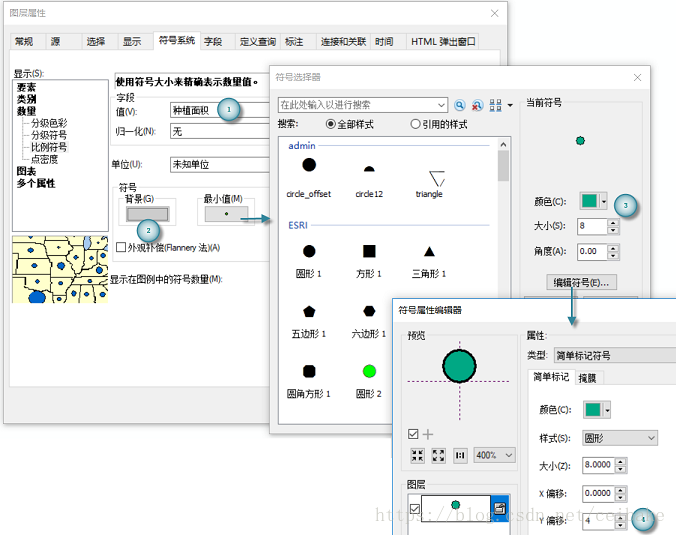The width and height of the screenshot is (676, 535).
Task: Select 图表 in the display list
Action: point(26,171)
